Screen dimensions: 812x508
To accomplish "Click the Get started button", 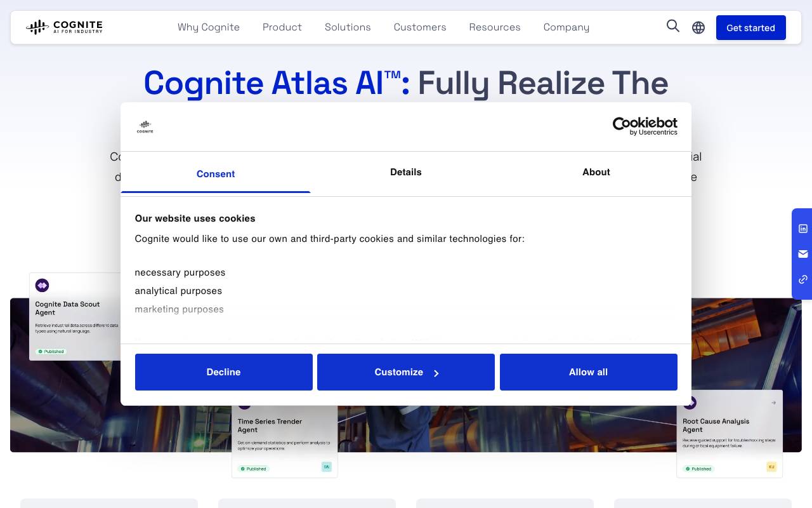I will tap(751, 27).
